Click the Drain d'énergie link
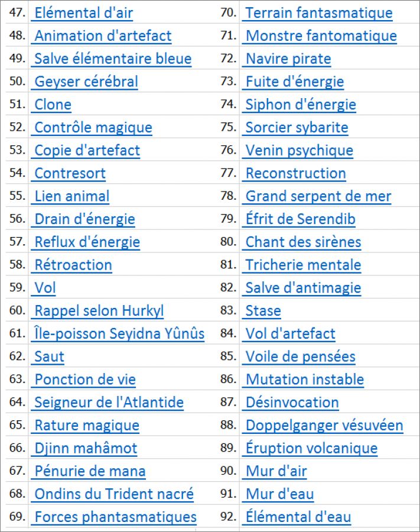 point(84,219)
